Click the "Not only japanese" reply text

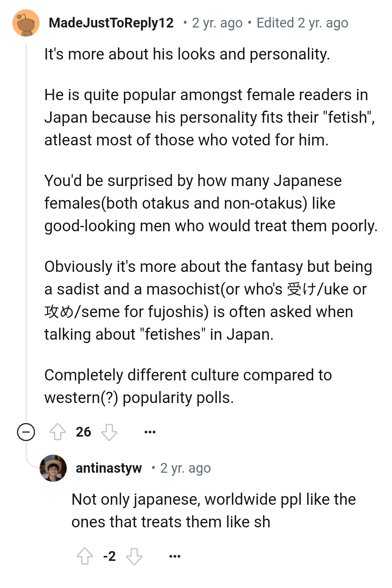213,510
